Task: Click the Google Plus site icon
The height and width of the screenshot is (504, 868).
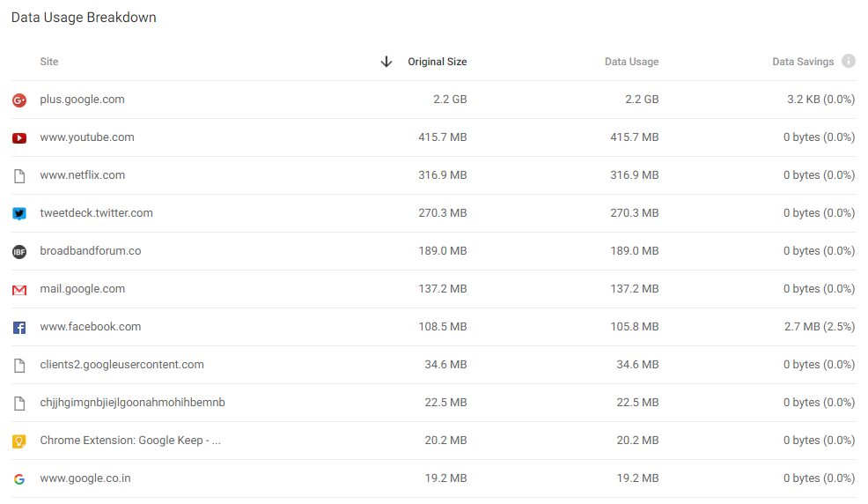Action: tap(19, 100)
